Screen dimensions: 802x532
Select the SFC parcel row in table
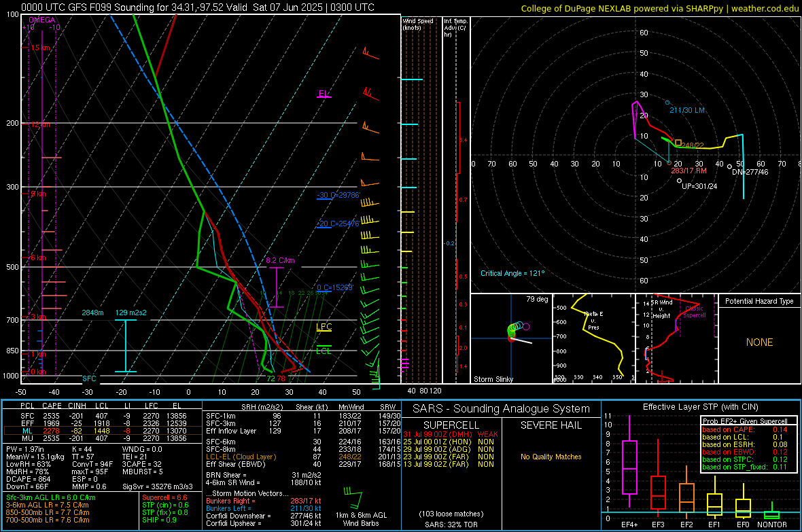click(x=103, y=416)
